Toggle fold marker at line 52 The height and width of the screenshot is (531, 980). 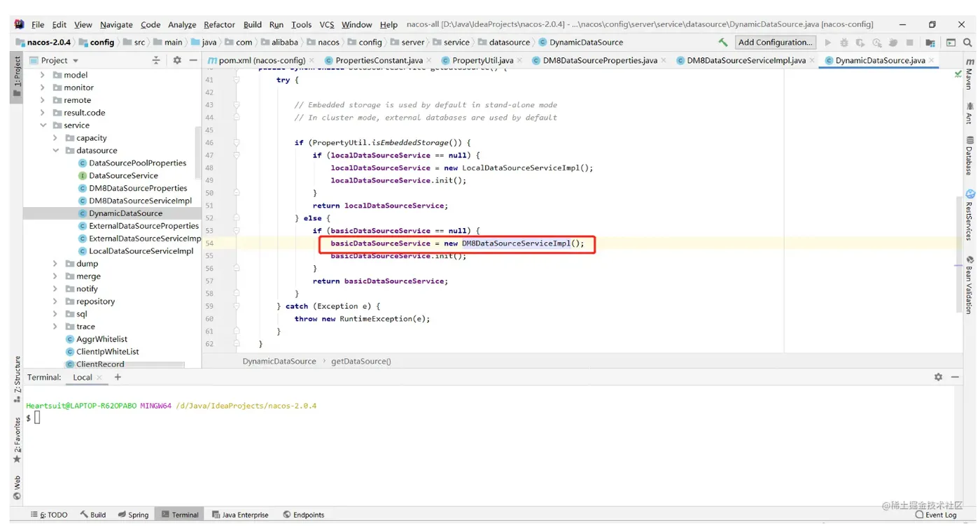(237, 218)
